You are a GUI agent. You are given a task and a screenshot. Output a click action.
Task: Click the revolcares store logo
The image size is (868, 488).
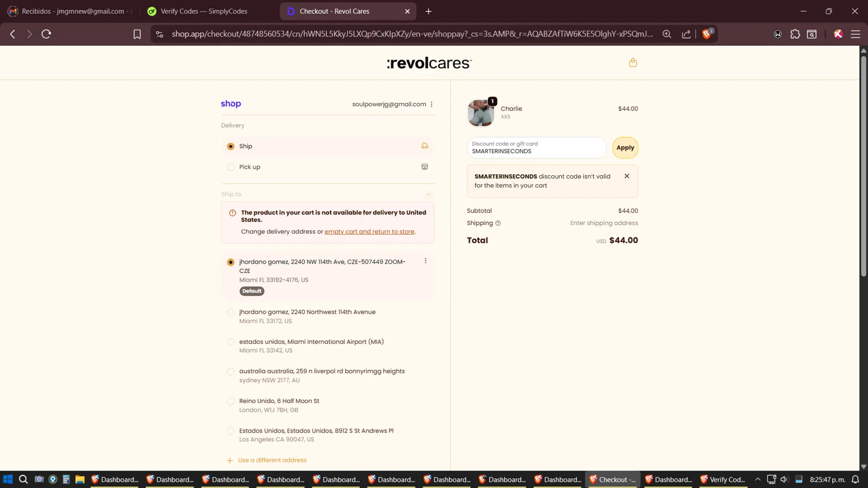pos(429,63)
